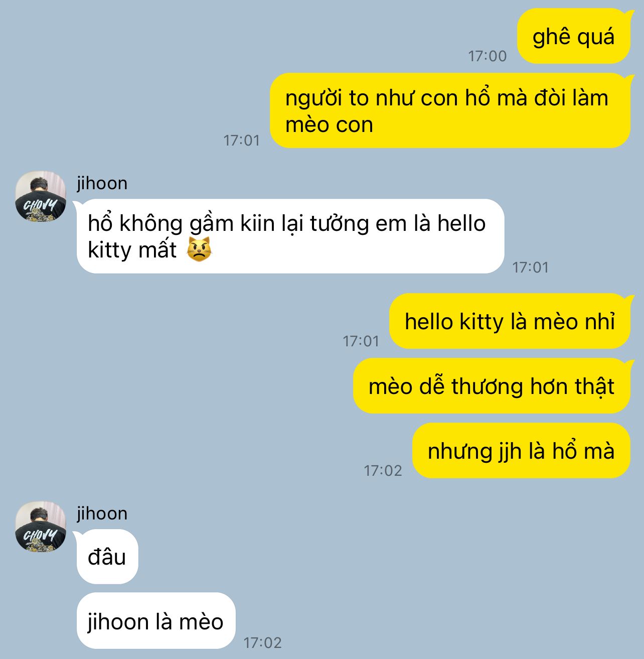Open jihoon's profile avatar above the hello kitty message
Viewport: 644px width, 659px height.
coord(41,196)
